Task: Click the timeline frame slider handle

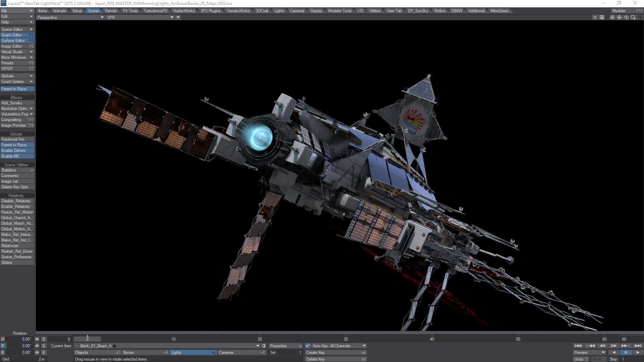Action: 87,339
